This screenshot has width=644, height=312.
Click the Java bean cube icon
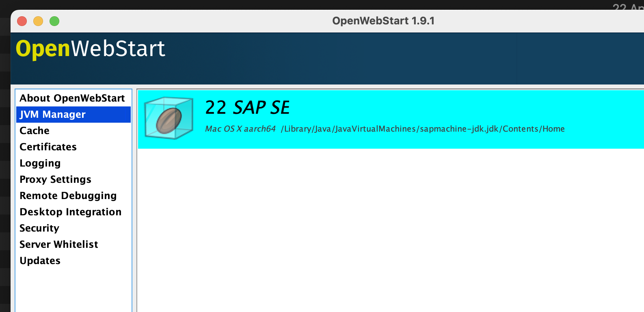pos(169,118)
